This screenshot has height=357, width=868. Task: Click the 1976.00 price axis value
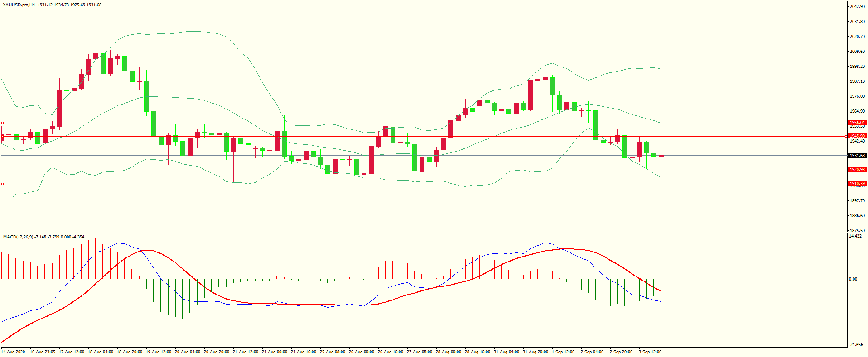857,96
